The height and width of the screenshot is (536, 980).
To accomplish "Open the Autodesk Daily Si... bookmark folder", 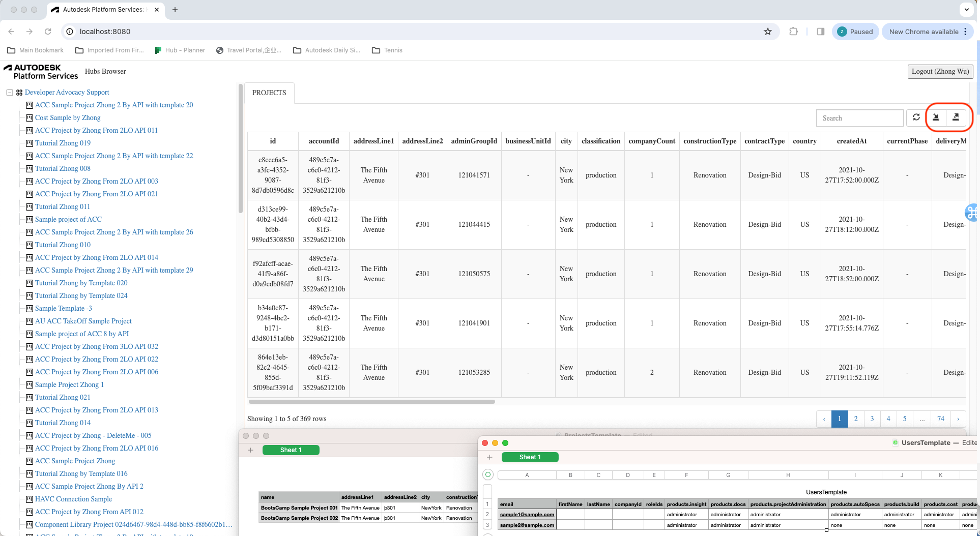I will point(327,50).
